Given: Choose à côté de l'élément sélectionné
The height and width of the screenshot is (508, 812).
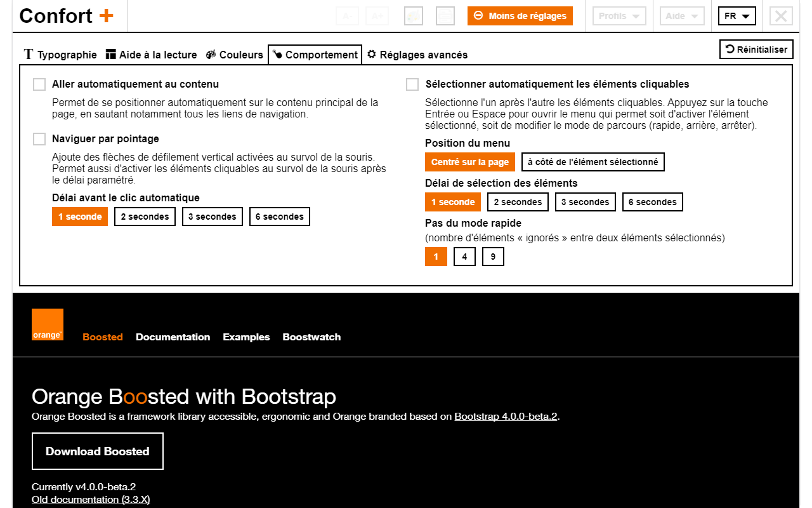Looking at the screenshot, I should coord(593,162).
